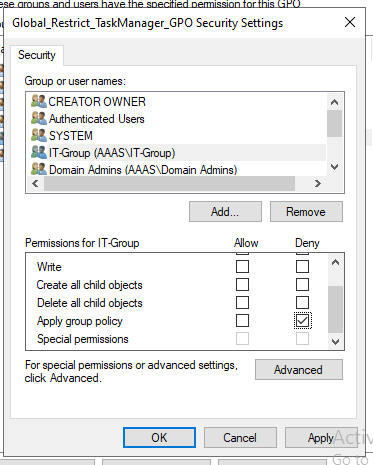The image size is (373, 465).
Task: Confirm with the OK button
Action: [159, 438]
